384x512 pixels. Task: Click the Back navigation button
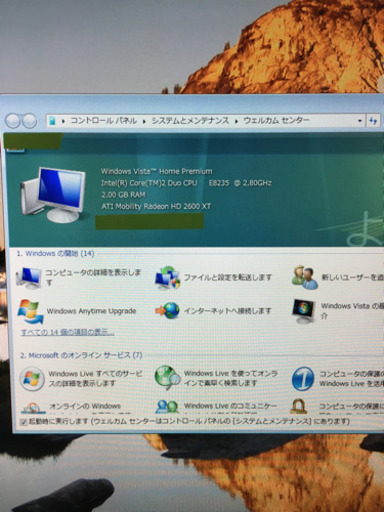click(13, 120)
